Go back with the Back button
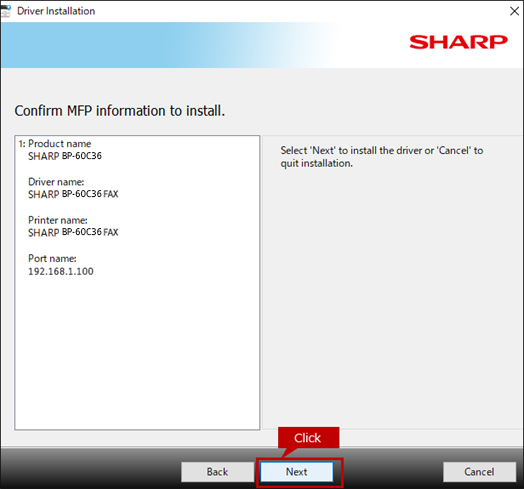524x489 pixels. pyautogui.click(x=217, y=472)
